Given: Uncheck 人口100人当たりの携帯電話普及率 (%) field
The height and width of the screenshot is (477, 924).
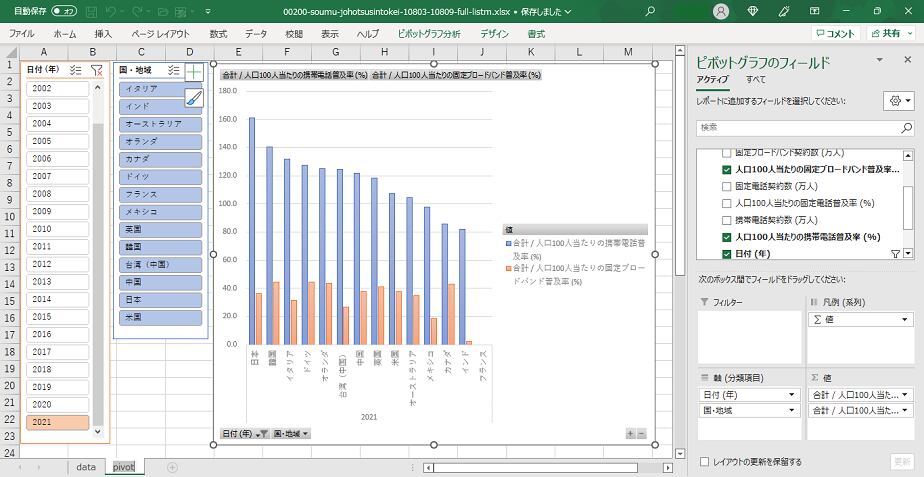Looking at the screenshot, I should 727,237.
